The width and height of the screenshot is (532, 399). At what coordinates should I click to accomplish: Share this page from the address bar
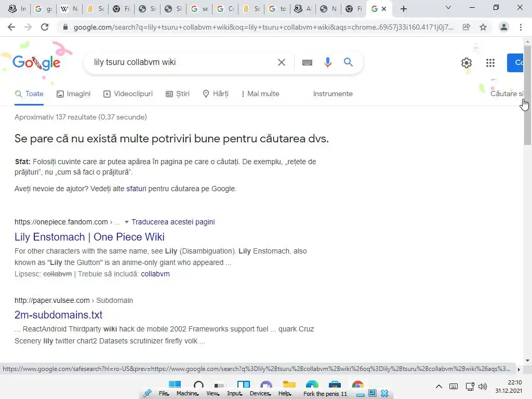click(x=466, y=27)
